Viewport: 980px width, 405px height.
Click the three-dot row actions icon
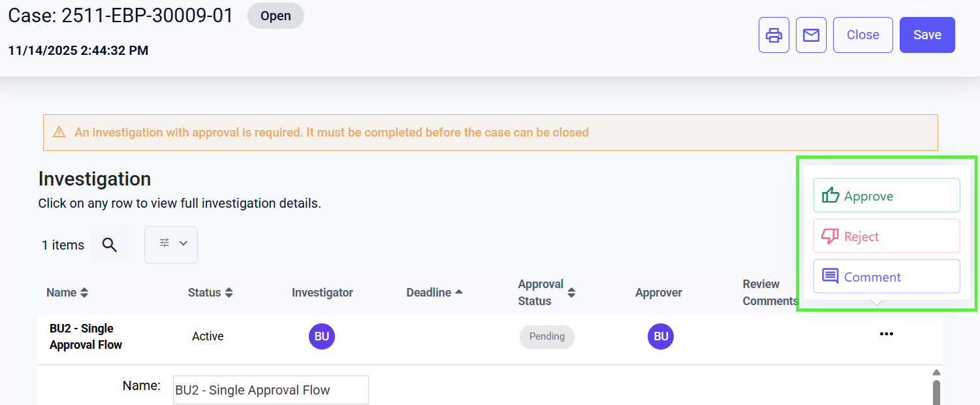point(886,334)
